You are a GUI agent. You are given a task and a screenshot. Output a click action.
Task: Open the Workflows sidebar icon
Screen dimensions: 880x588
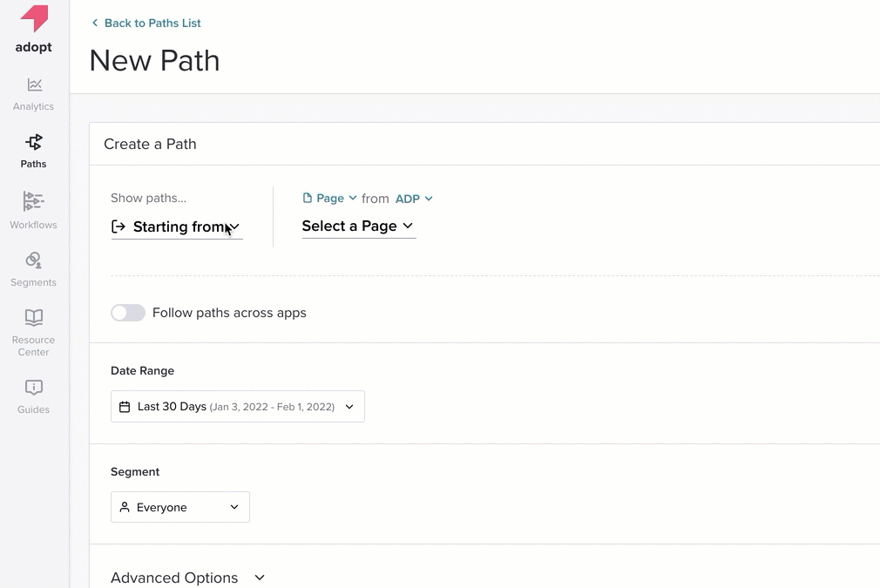pyautogui.click(x=33, y=201)
